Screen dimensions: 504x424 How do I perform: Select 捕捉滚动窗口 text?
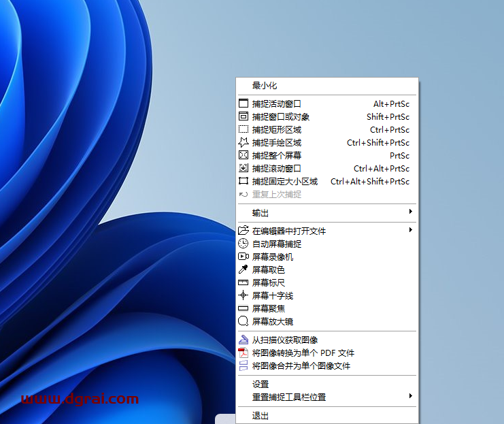(277, 168)
